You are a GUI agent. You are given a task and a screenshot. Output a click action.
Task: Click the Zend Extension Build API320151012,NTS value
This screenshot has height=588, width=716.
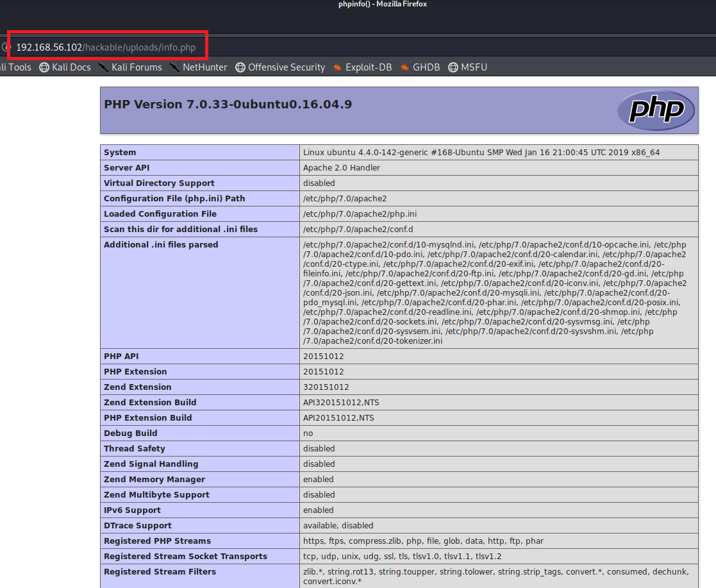(x=338, y=403)
